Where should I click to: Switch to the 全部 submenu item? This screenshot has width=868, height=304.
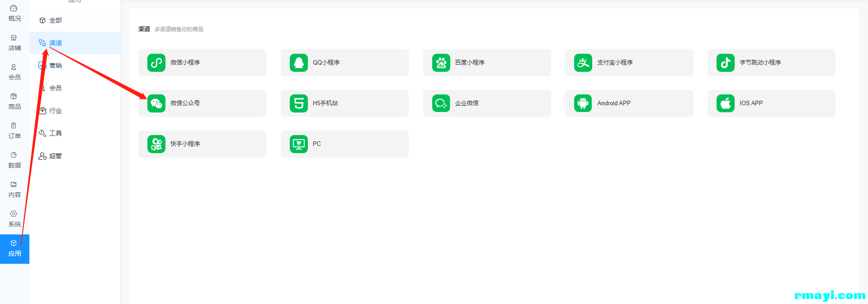(x=75, y=20)
